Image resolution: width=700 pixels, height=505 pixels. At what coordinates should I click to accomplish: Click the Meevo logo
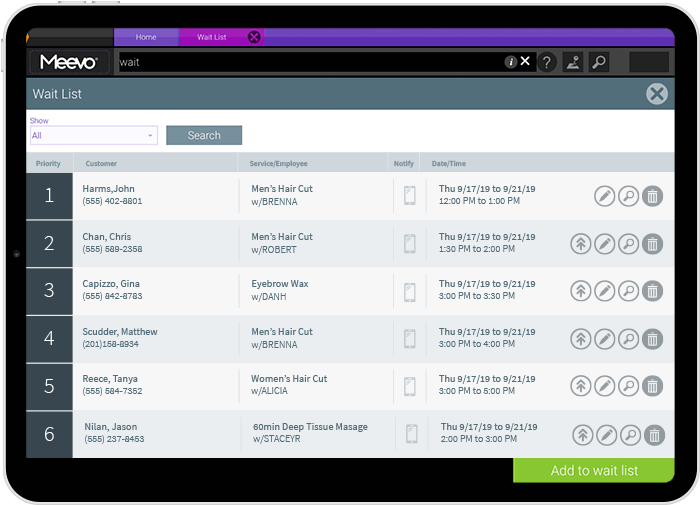coord(68,62)
